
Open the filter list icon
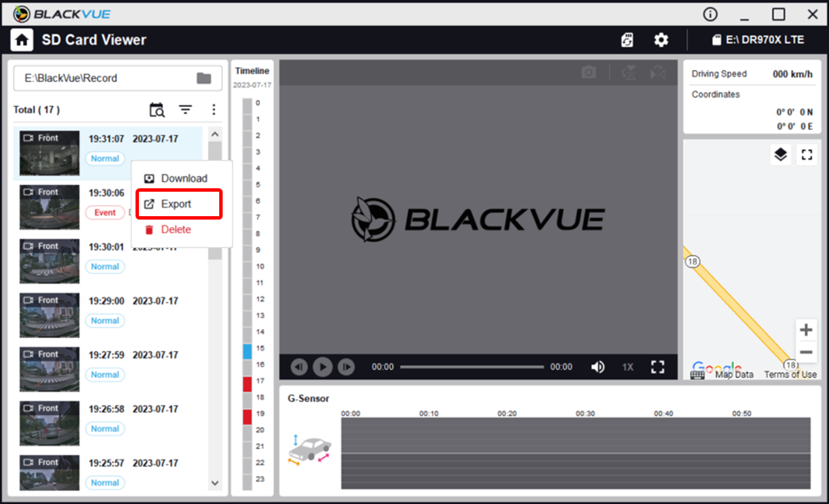tap(186, 110)
